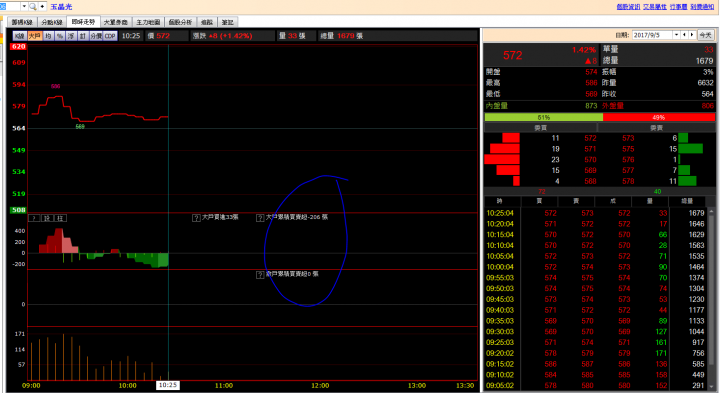The image size is (720, 393).
Task: Click the ? icon beside 散戶累積買賣超0張
Action: point(260,275)
